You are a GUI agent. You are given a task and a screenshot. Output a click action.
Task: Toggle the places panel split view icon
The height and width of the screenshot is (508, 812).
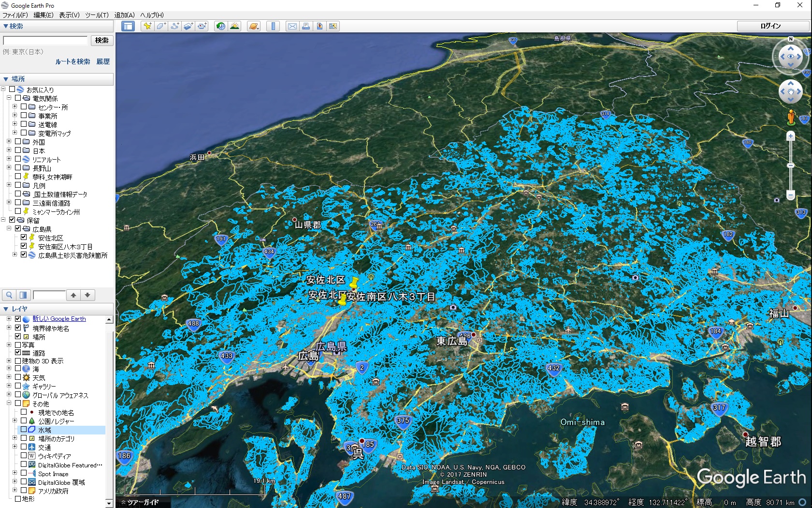click(23, 295)
